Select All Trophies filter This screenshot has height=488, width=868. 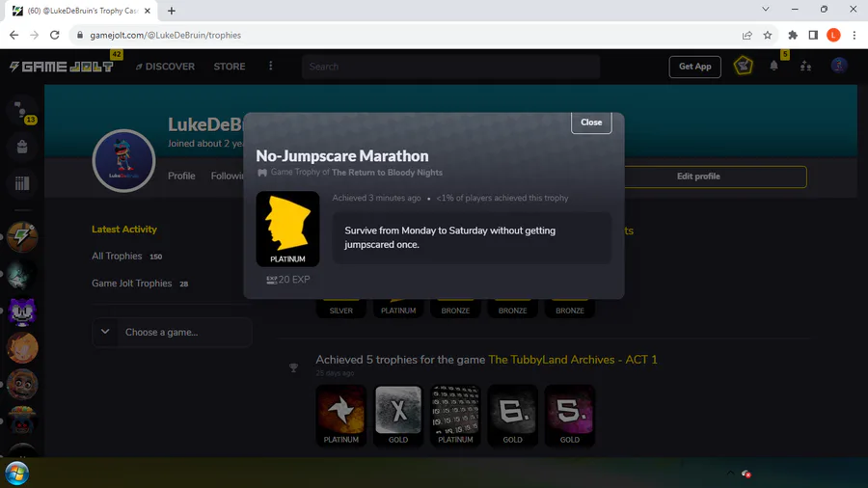pyautogui.click(x=126, y=257)
